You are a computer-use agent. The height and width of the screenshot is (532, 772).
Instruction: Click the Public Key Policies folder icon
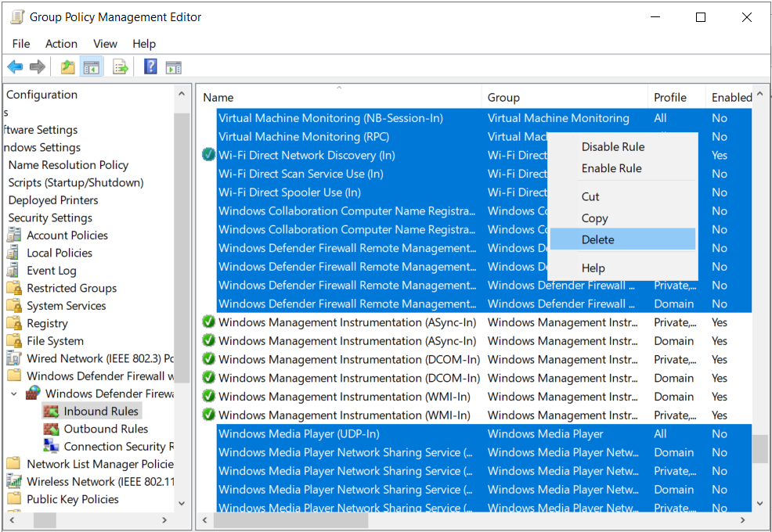14,499
